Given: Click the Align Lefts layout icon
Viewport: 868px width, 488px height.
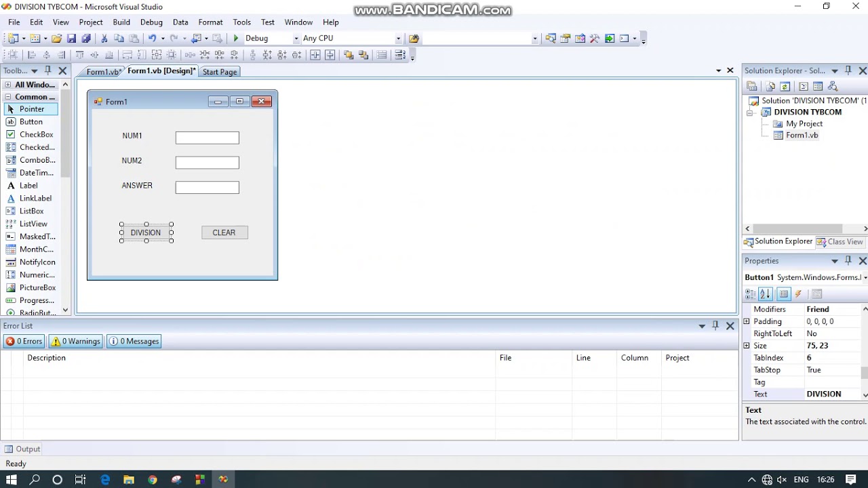Looking at the screenshot, I should pyautogui.click(x=31, y=55).
